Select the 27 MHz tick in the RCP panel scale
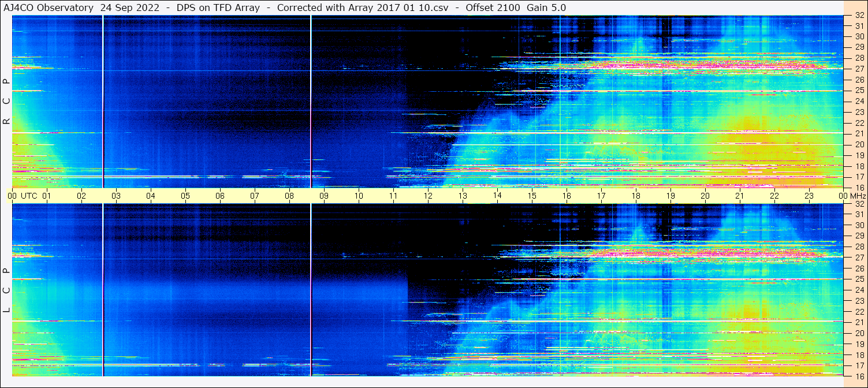 coord(858,69)
